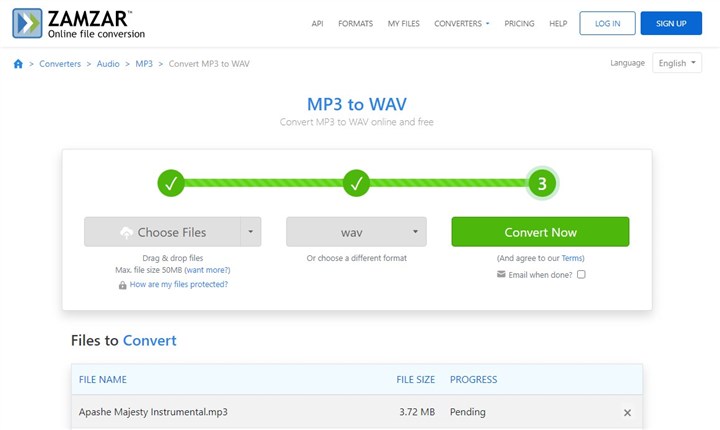Go to My Files
Screen dimensions: 720x430
coord(404,23)
